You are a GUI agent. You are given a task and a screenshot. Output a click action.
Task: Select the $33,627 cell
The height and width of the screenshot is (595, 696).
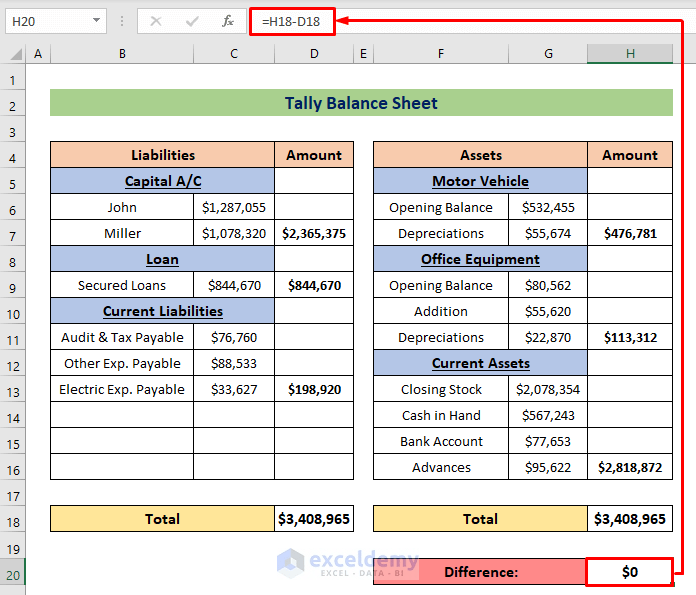click(x=234, y=389)
